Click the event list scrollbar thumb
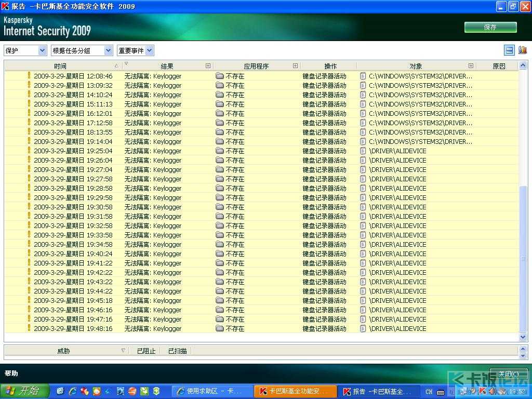 pyautogui.click(x=523, y=259)
